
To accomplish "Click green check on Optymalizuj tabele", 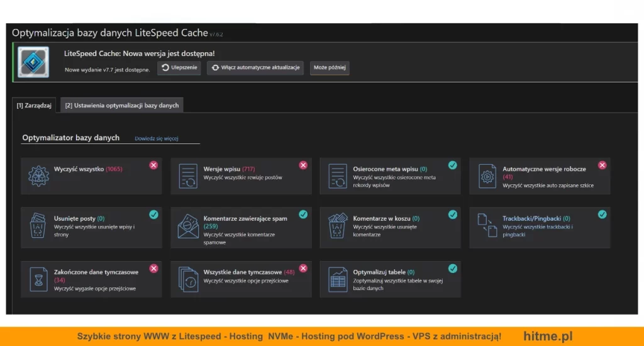I will point(453,269).
